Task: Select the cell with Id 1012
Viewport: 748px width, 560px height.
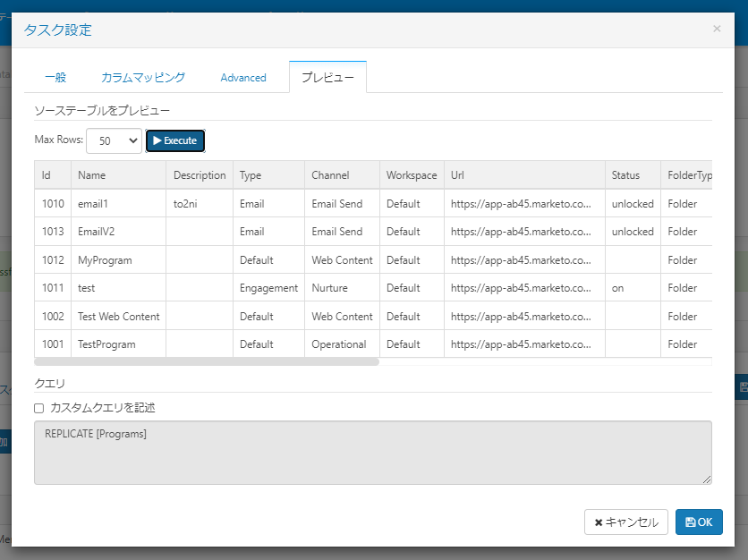Action: [53, 260]
